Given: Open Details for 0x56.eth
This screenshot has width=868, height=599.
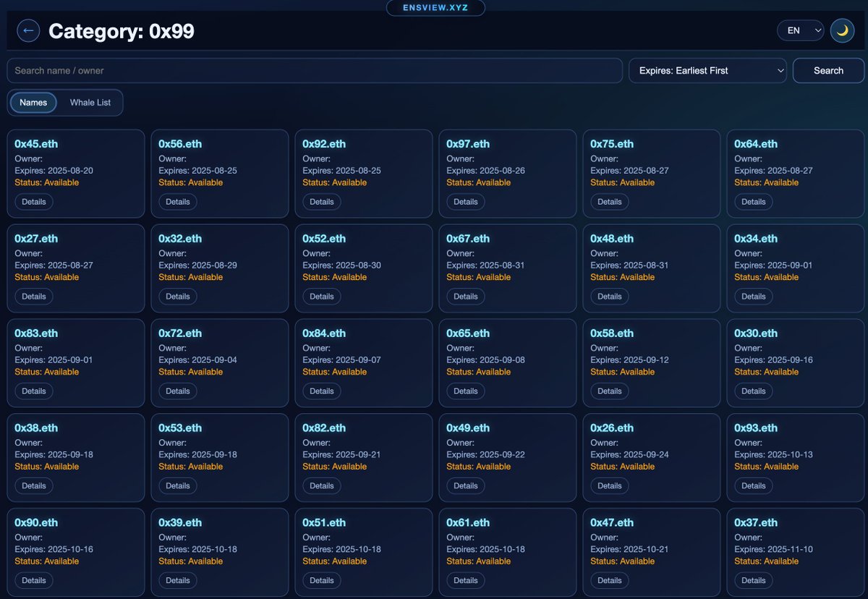Looking at the screenshot, I should 178,202.
